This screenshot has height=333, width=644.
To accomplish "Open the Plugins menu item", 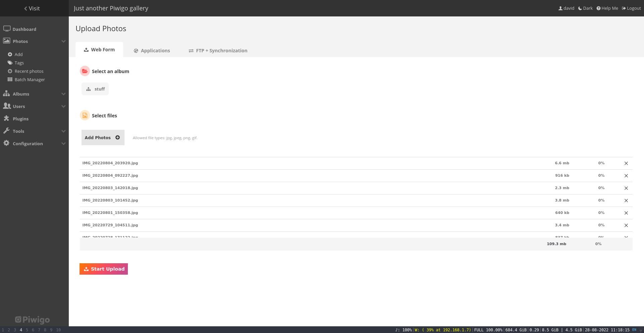I will point(20,119).
